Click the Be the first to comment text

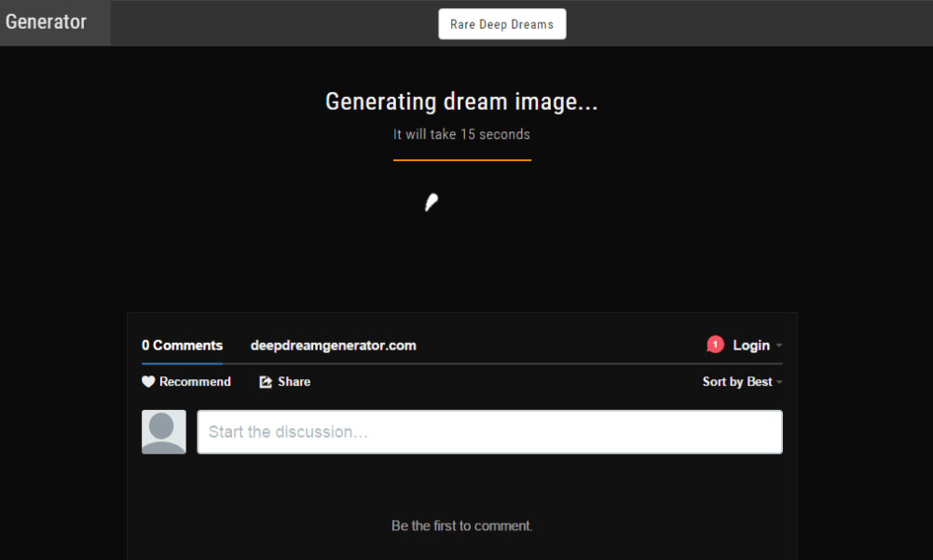[461, 526]
